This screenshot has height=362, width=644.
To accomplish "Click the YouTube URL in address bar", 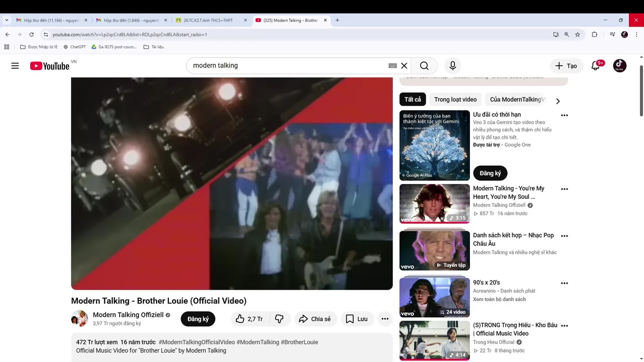I will tap(130, 35).
